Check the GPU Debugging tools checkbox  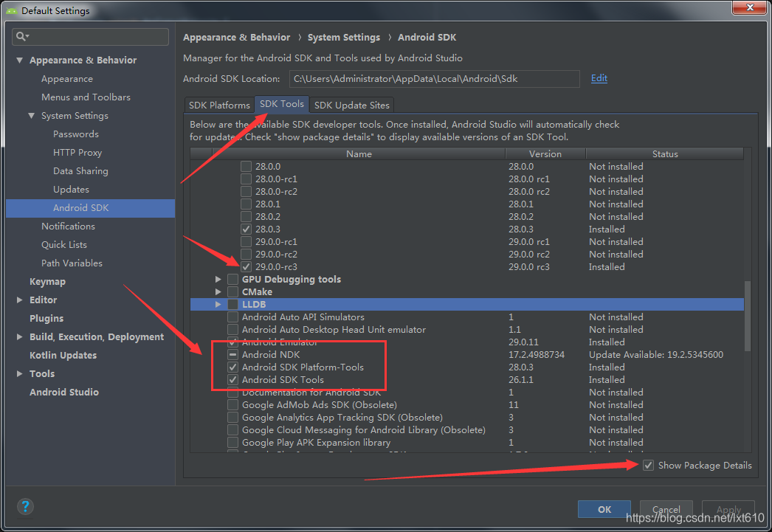(233, 280)
